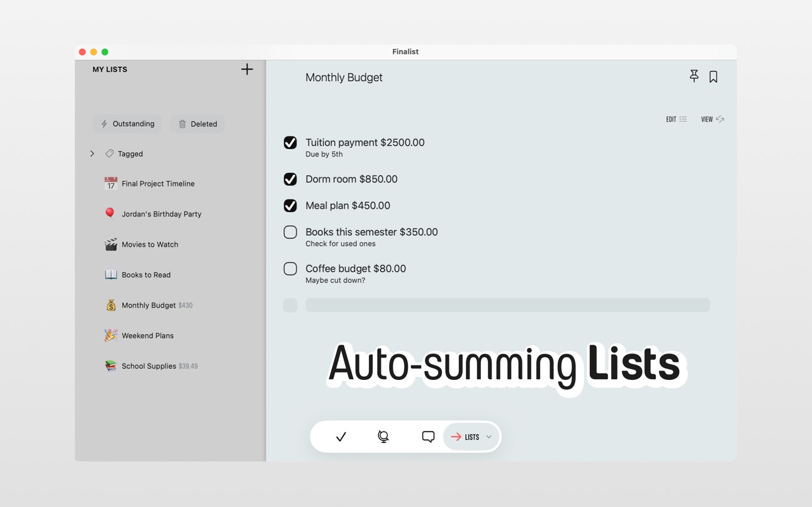The width and height of the screenshot is (812, 507).
Task: Open the Deleted lists
Action: point(198,124)
